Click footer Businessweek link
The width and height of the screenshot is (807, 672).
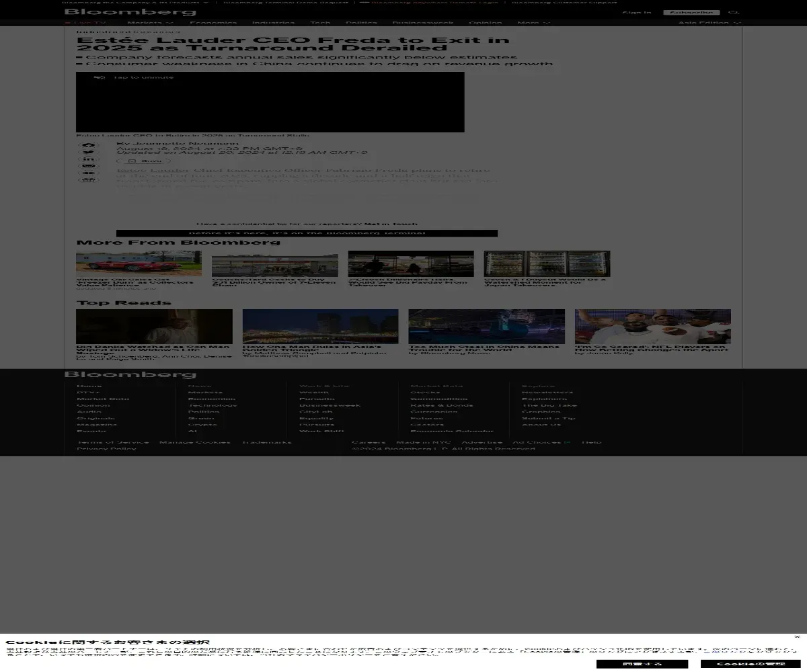[x=330, y=405]
